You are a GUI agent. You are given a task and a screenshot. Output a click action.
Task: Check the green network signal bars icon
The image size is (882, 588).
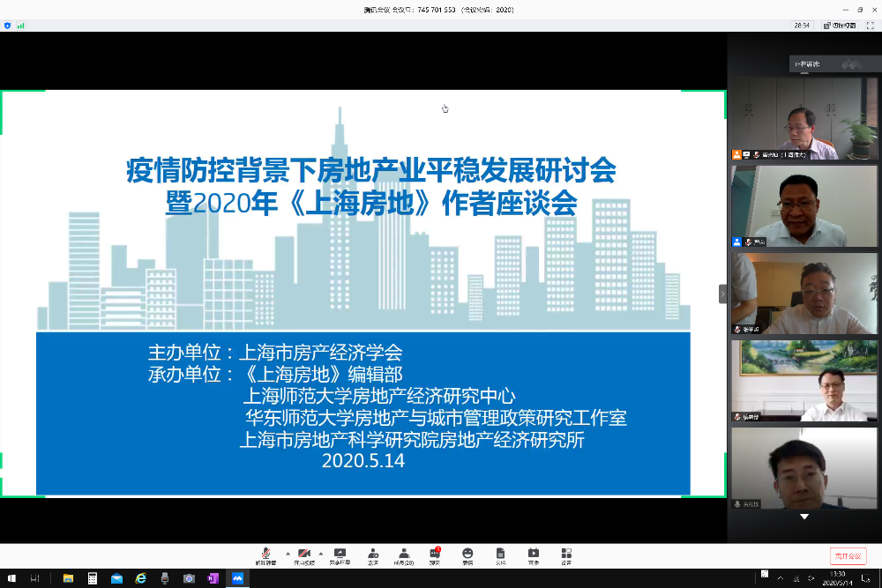21,26
